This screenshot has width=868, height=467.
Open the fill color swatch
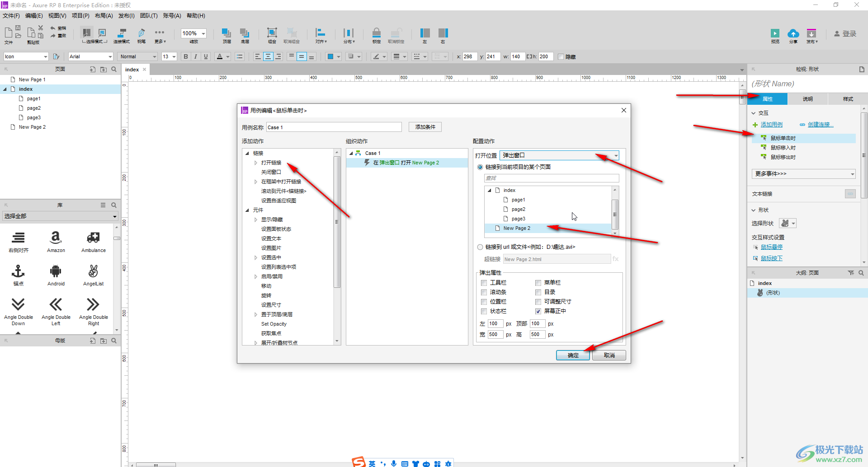pos(333,56)
